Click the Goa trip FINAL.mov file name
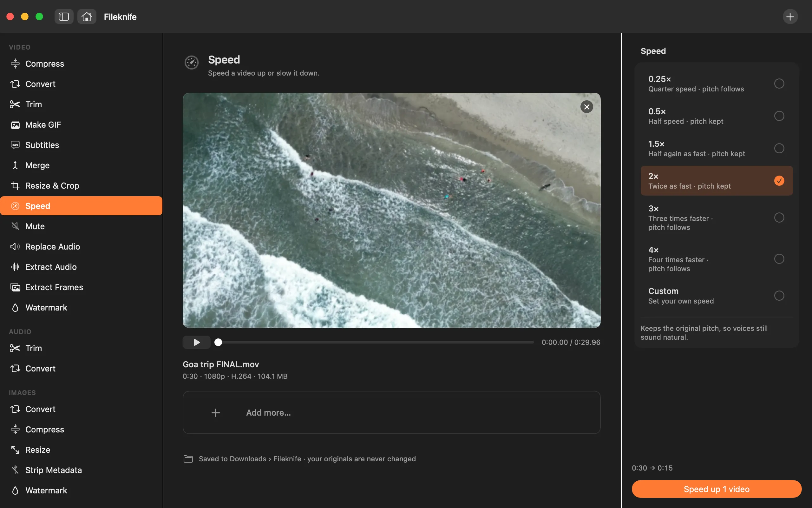 tap(221, 364)
